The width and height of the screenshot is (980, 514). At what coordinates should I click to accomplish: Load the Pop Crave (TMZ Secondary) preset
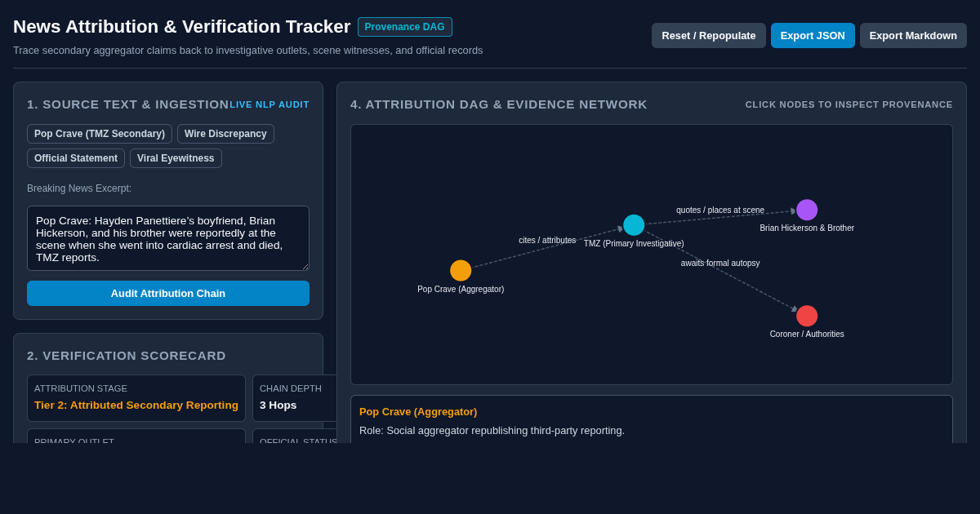[x=100, y=134]
